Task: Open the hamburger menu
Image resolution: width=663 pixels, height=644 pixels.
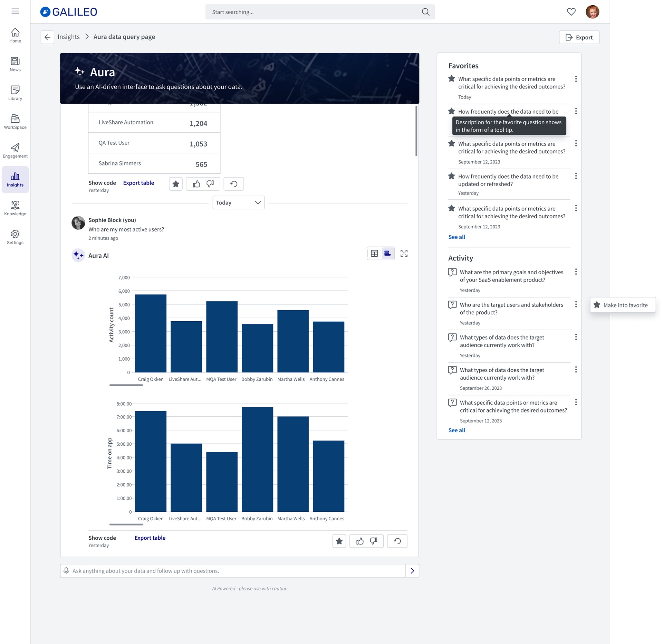Action: pos(15,11)
